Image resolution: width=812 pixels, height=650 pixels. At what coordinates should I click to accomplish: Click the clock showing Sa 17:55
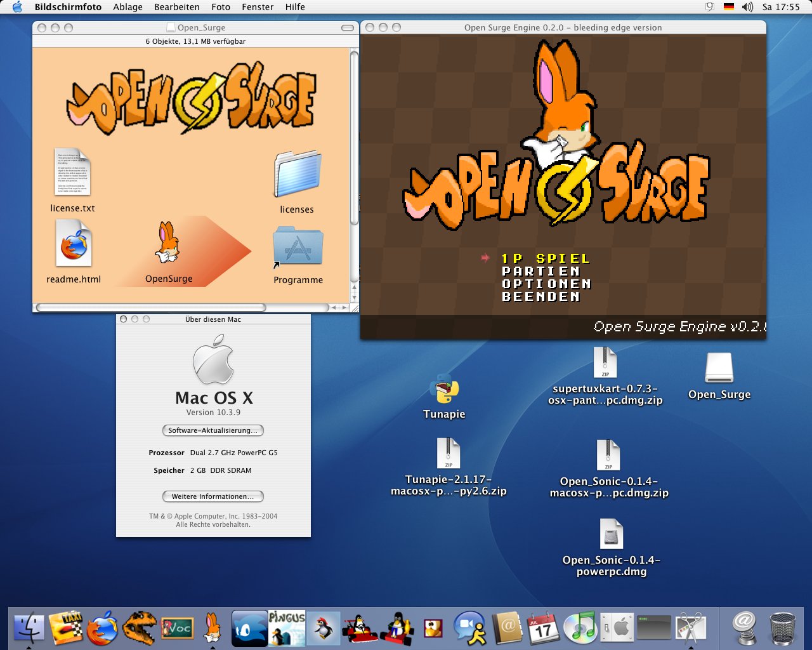(x=781, y=7)
